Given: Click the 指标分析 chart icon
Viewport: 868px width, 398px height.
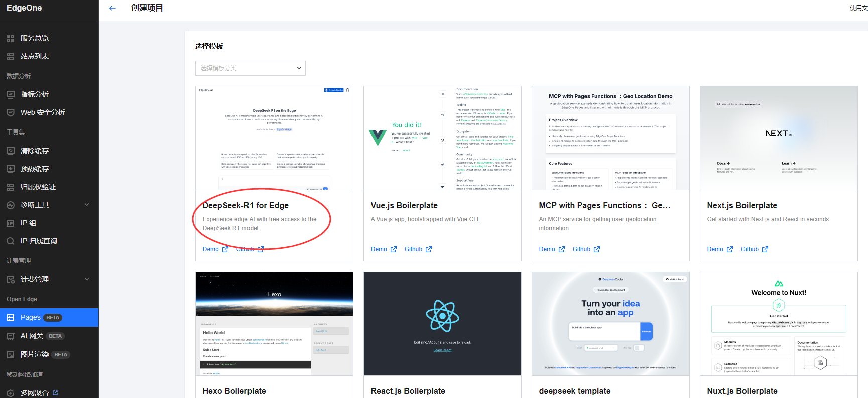Looking at the screenshot, I should (11, 94).
